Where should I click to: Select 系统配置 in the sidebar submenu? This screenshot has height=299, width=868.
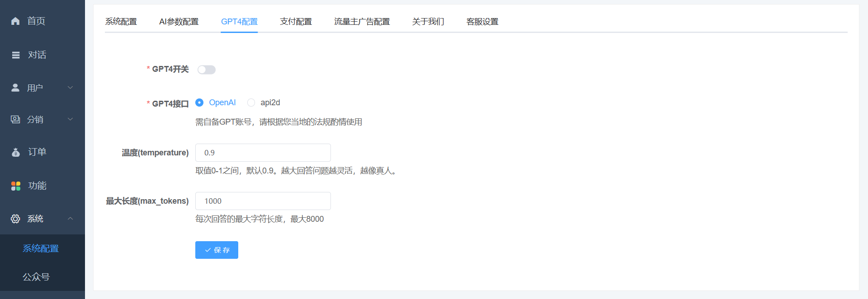point(41,248)
